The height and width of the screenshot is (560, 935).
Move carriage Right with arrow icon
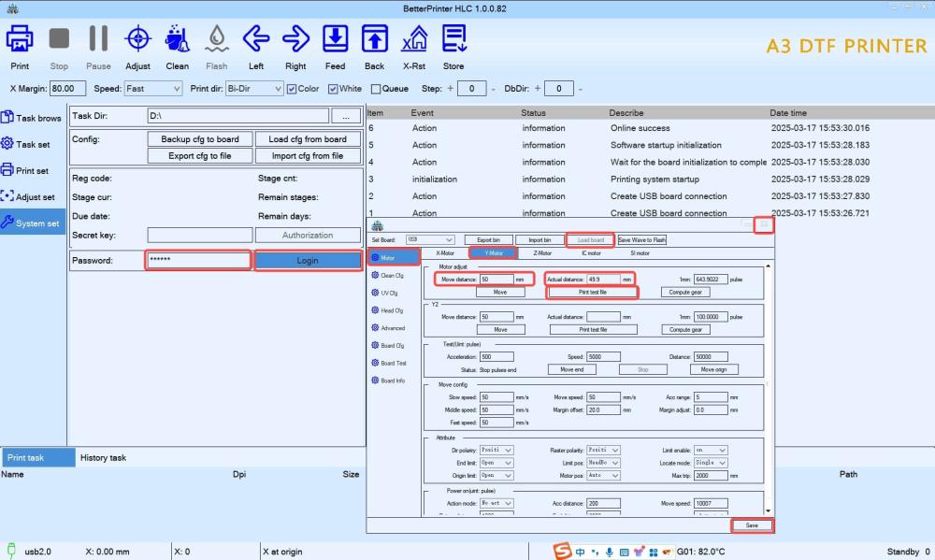295,38
